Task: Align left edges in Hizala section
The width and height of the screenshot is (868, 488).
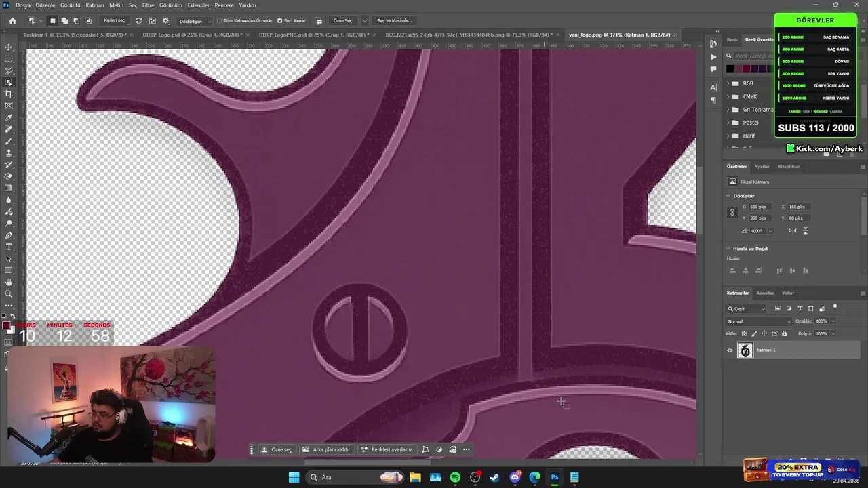Action: tap(732, 270)
